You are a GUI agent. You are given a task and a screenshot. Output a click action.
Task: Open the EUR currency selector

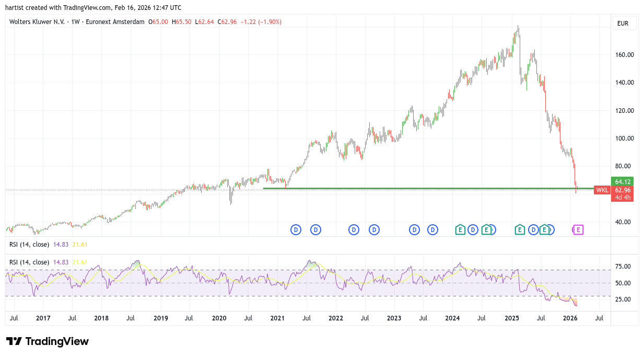click(624, 24)
